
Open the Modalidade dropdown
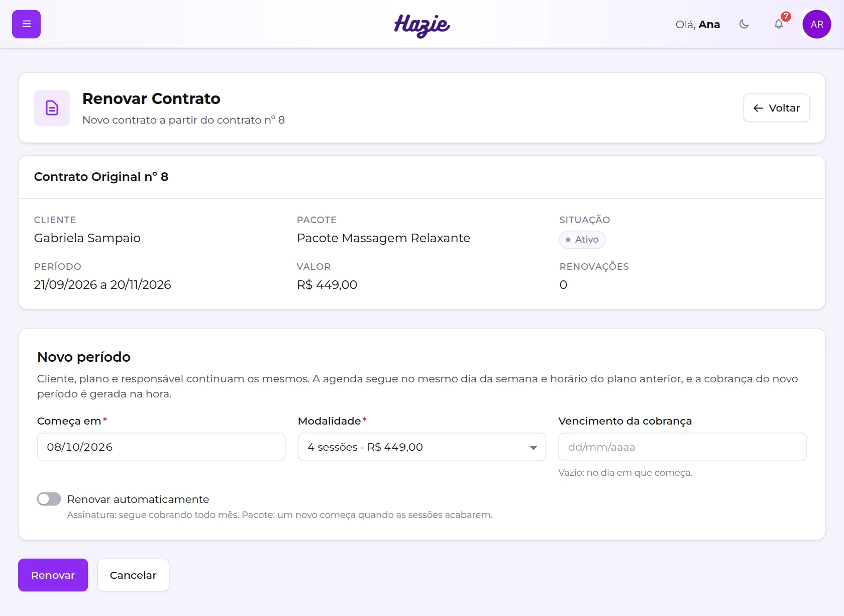pyautogui.click(x=422, y=447)
